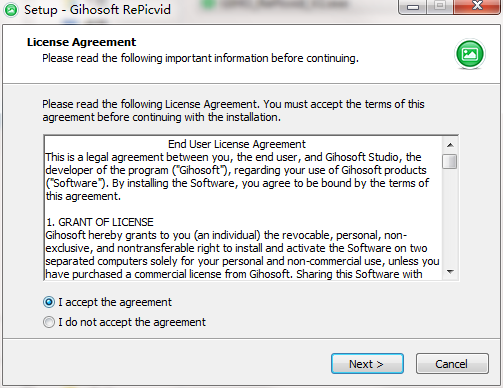Click the grayed-out maximize window button

[x=440, y=6]
